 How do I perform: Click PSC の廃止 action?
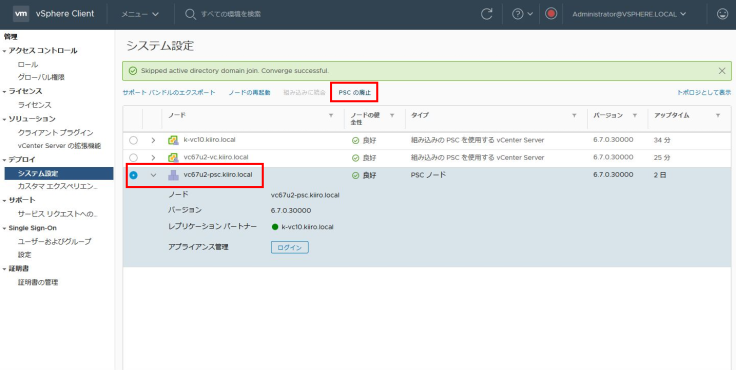(354, 92)
